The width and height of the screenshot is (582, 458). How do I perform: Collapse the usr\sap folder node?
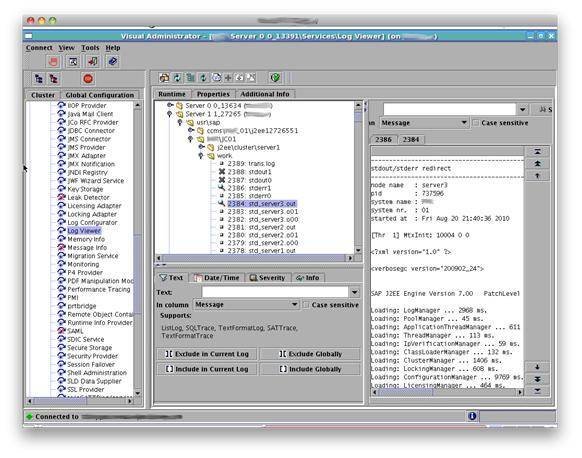click(180, 122)
